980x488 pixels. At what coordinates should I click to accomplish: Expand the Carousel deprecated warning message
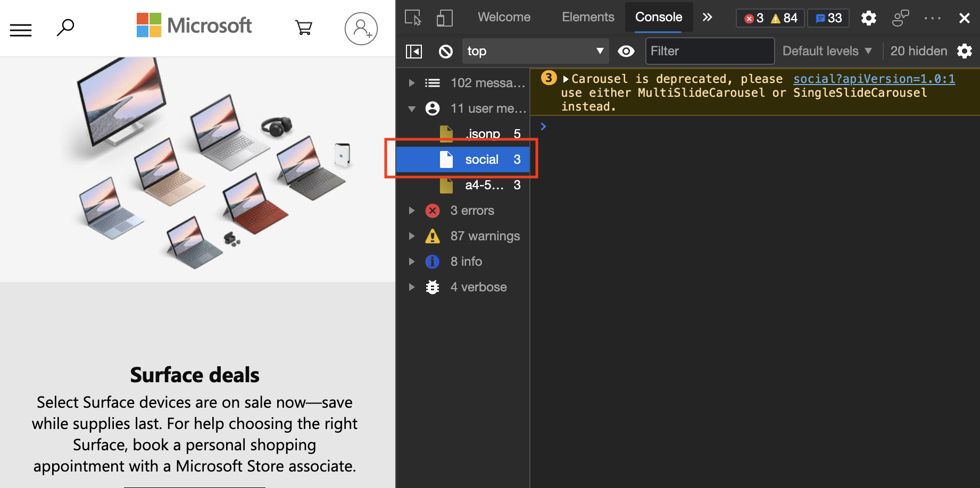566,79
